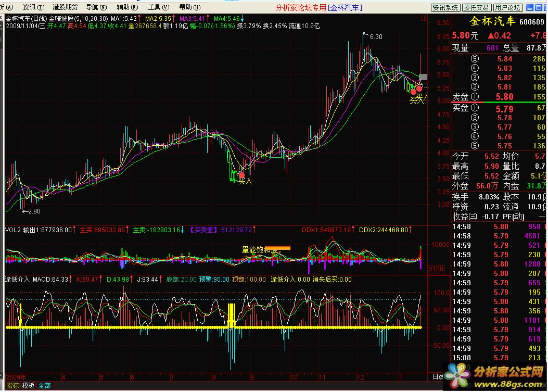
Task: Click the tick row with volume 4581
Action: [x=499, y=236]
